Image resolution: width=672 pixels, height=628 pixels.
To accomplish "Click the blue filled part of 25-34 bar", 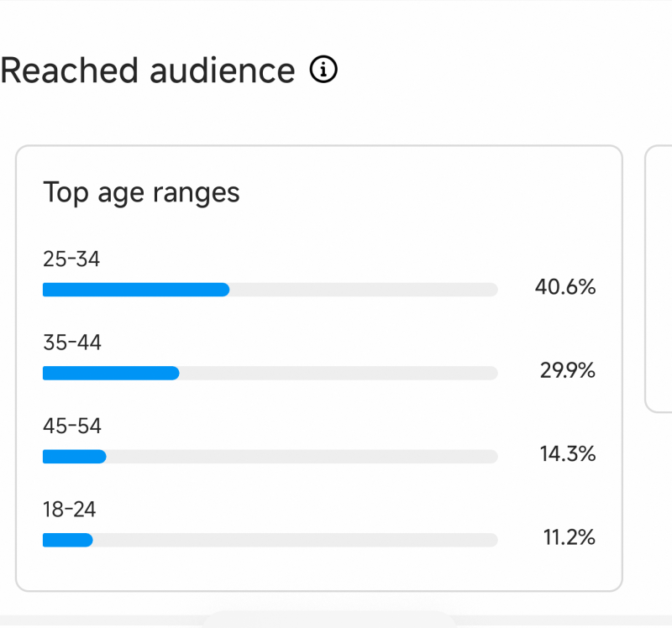I will 135,290.
